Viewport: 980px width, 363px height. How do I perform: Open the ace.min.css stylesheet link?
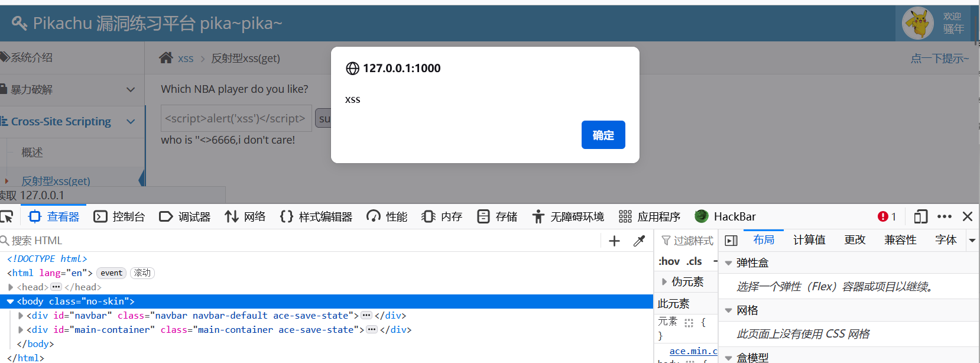tap(693, 351)
